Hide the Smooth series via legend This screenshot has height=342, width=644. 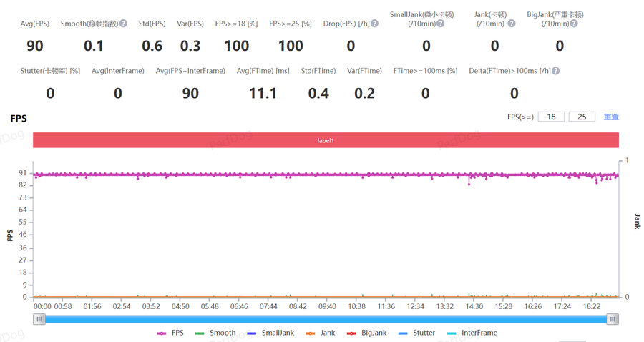[x=215, y=333]
